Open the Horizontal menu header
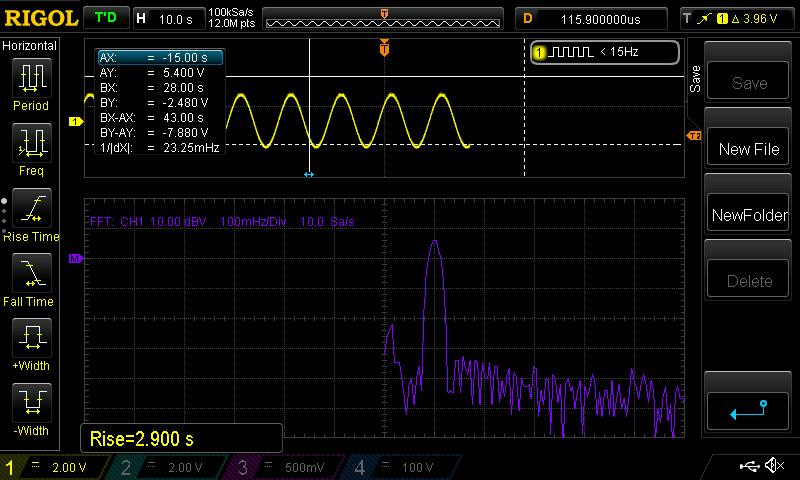 (x=30, y=46)
